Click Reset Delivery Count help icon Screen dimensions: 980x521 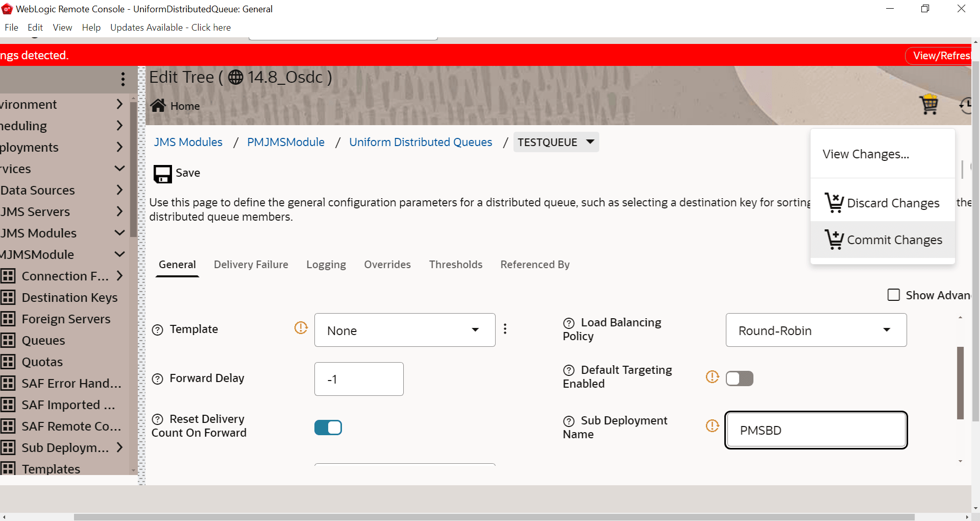click(158, 419)
